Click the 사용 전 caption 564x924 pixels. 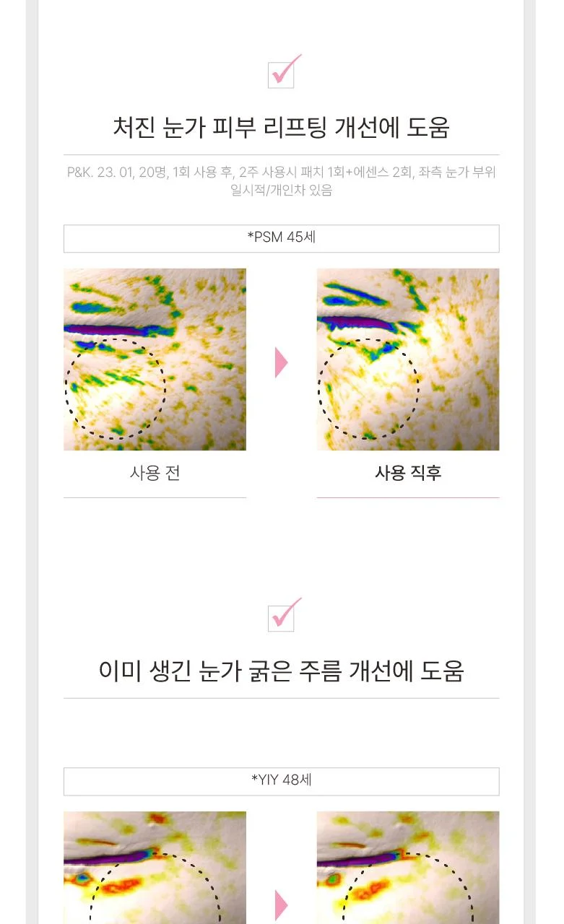(x=155, y=473)
